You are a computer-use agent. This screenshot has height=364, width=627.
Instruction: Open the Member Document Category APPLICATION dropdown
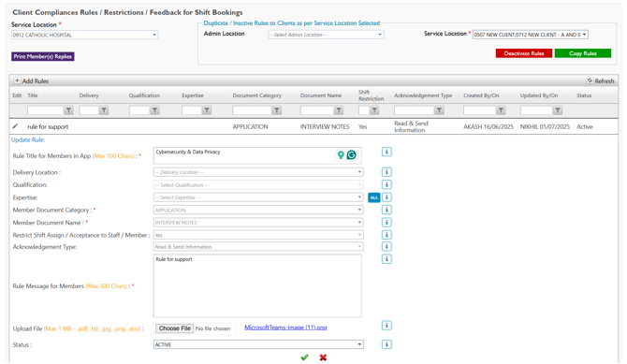[258, 210]
